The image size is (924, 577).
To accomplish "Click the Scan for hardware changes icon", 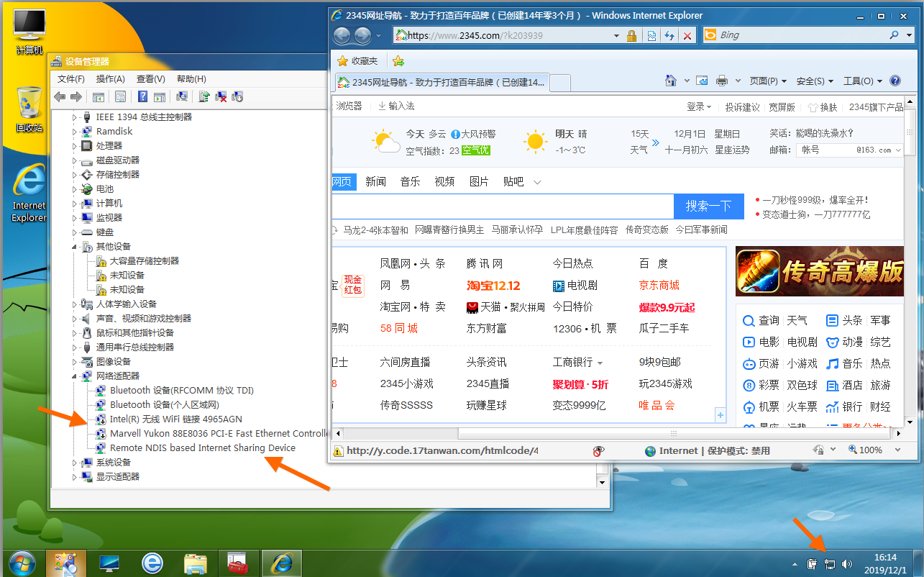I will coord(183,96).
